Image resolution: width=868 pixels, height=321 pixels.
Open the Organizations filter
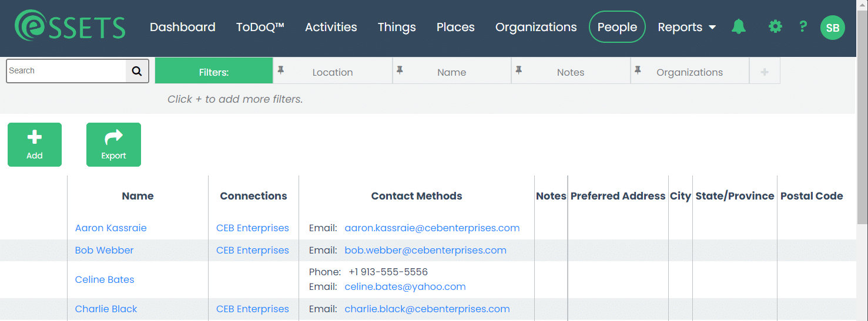[x=689, y=72]
